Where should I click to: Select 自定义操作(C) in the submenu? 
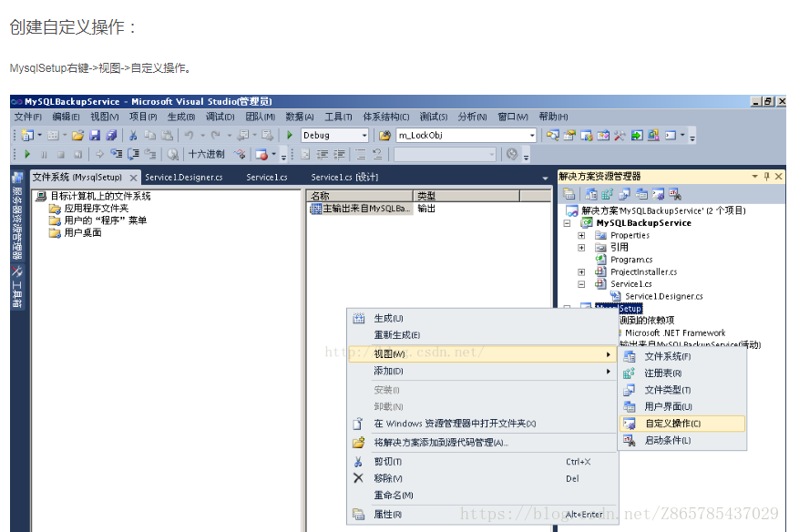pos(682,424)
